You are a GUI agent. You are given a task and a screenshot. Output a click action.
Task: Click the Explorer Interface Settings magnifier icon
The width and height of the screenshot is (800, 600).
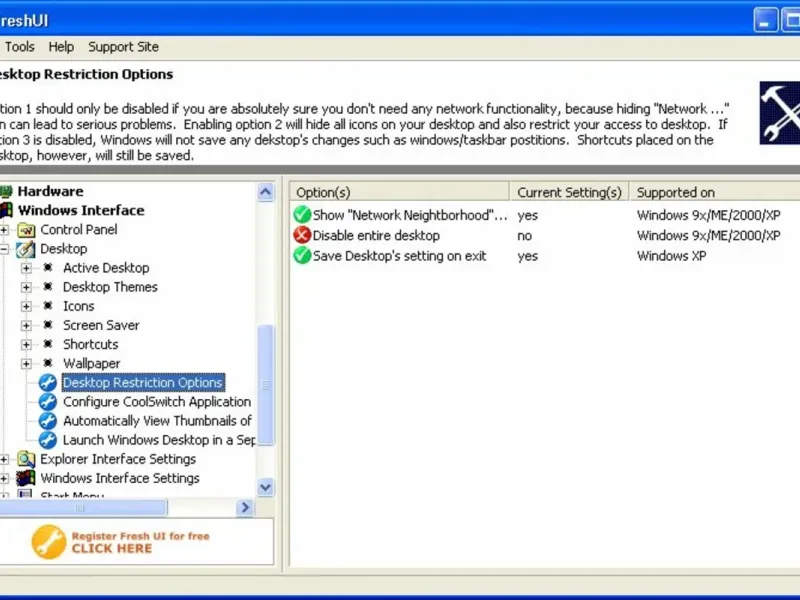coord(26,459)
